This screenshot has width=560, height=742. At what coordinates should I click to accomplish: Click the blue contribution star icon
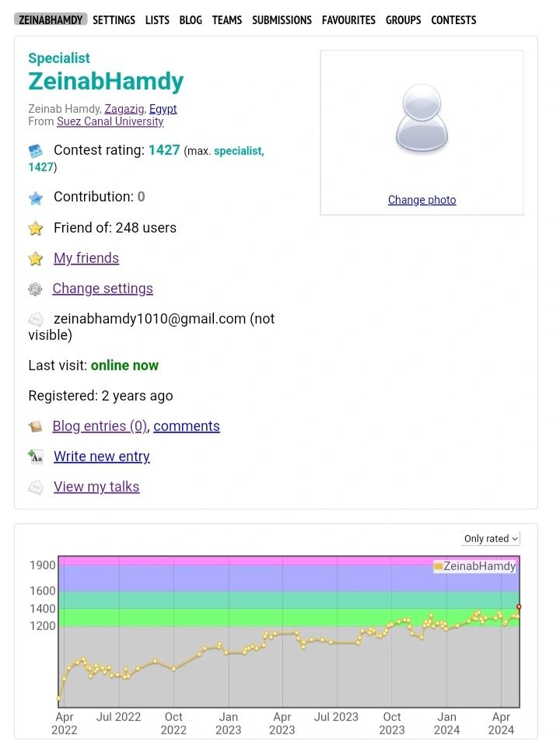tap(36, 198)
